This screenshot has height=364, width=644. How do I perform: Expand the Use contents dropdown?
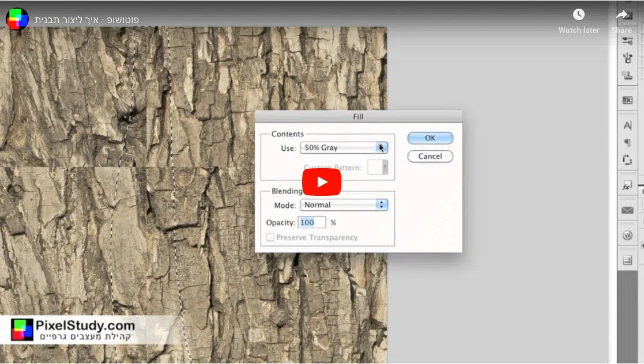tap(344, 148)
